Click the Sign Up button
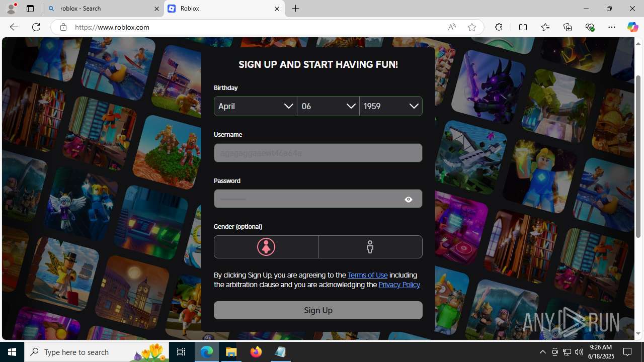Screen dimensions: 644x362 318,310
